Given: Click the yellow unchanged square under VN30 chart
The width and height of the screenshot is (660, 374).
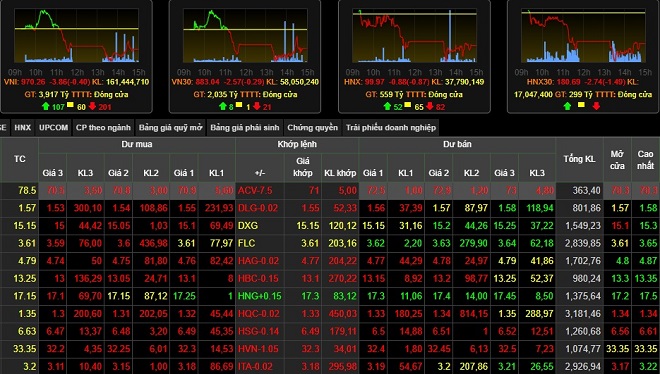Looking at the screenshot, I should point(239,105).
